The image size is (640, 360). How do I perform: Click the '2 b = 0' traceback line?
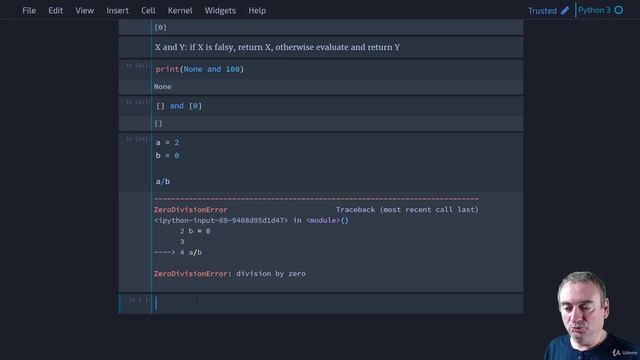tap(195, 231)
